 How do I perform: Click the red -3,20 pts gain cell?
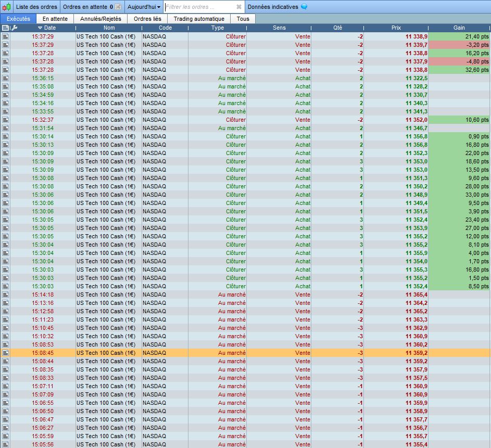[x=459, y=45]
